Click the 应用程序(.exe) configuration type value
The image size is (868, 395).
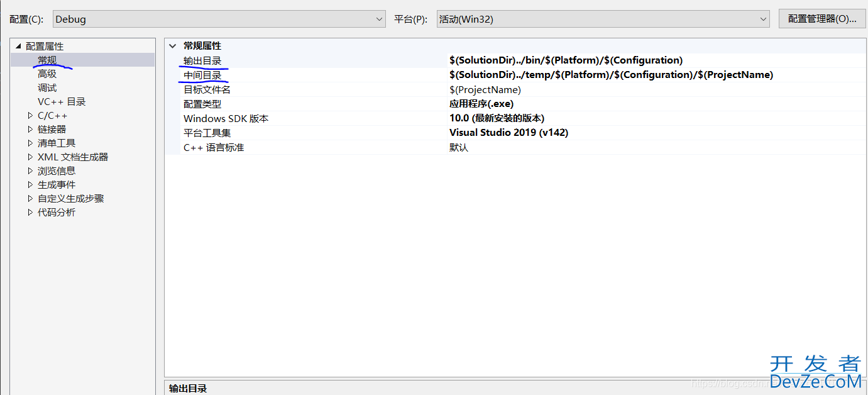[x=481, y=104]
